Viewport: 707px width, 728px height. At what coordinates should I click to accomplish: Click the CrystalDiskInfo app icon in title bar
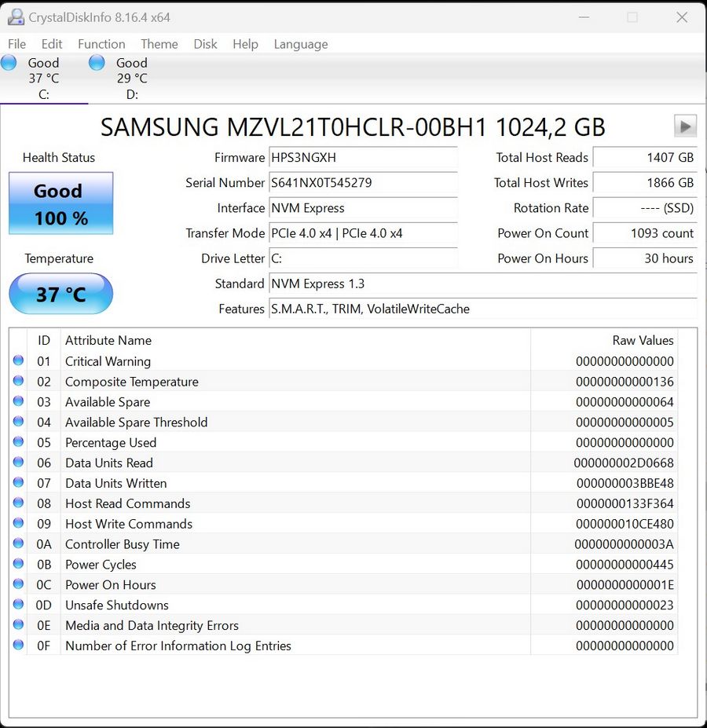coord(16,17)
